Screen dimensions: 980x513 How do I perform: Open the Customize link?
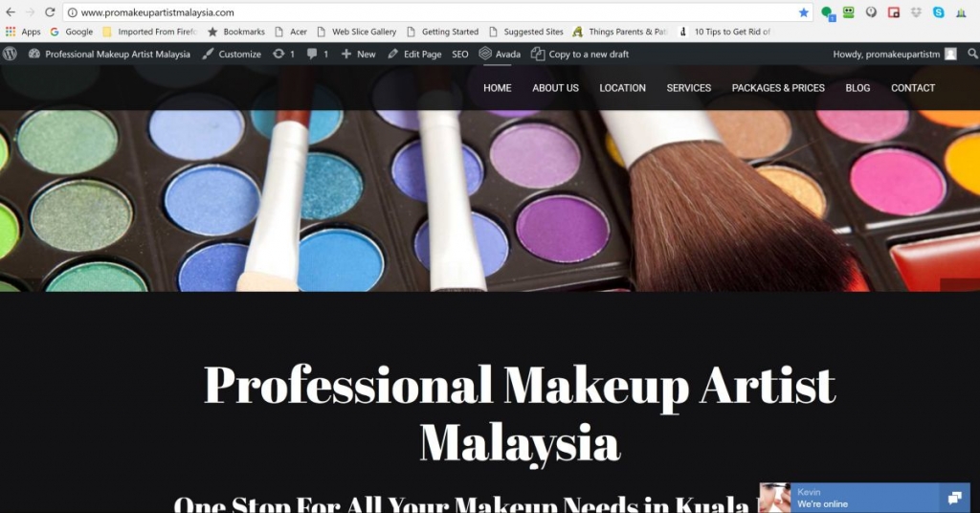(232, 55)
